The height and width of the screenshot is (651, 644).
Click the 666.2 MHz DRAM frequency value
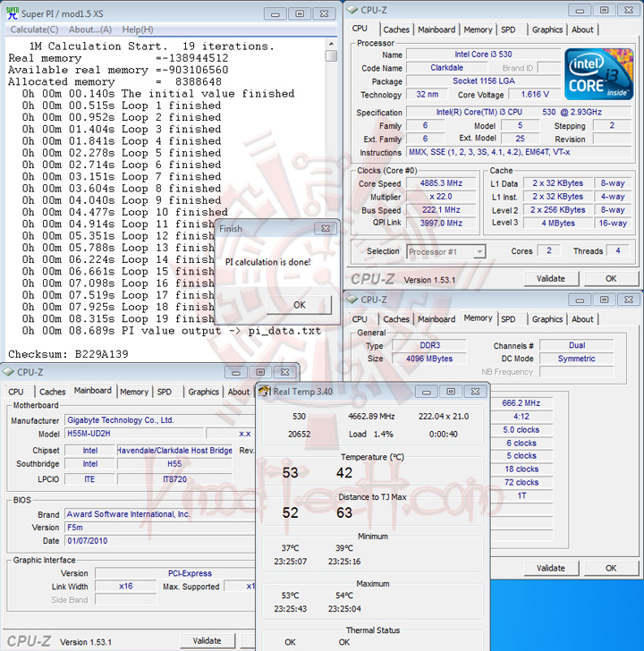tap(521, 402)
